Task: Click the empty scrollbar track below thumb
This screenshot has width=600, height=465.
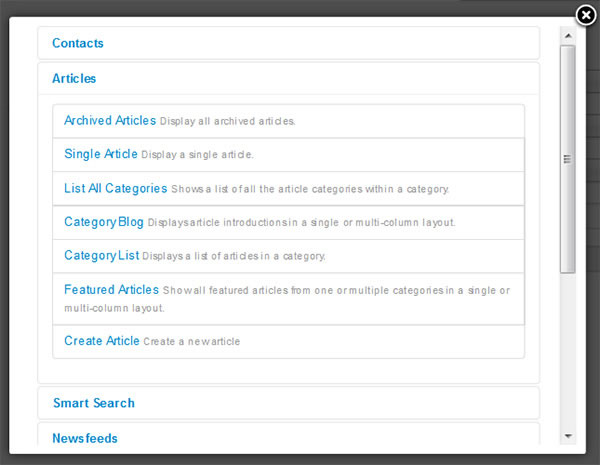Action: pyautogui.click(x=568, y=350)
